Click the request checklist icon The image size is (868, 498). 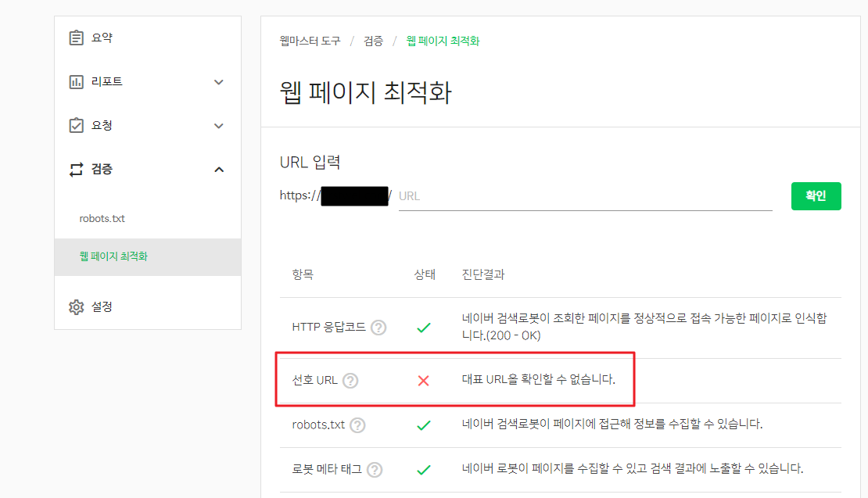[x=76, y=125]
